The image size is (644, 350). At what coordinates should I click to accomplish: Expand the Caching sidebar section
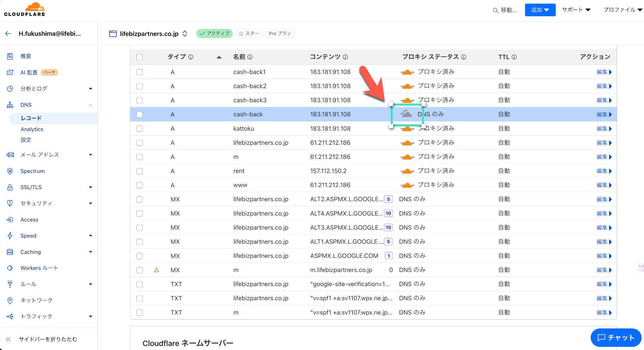pos(91,252)
